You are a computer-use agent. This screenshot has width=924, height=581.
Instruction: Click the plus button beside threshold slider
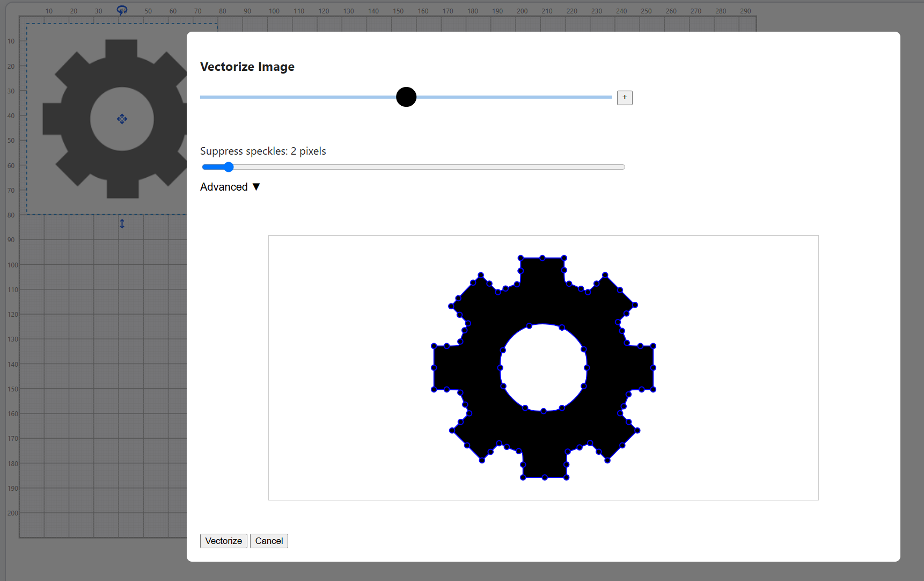point(625,98)
